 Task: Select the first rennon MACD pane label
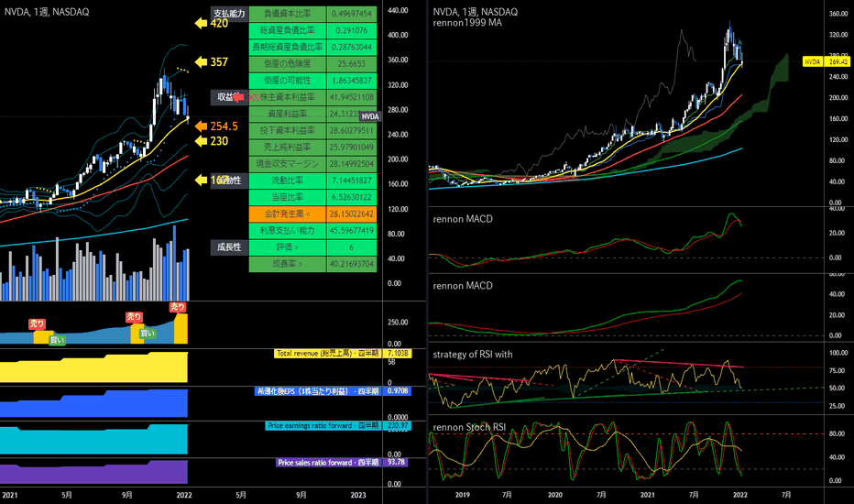click(463, 218)
